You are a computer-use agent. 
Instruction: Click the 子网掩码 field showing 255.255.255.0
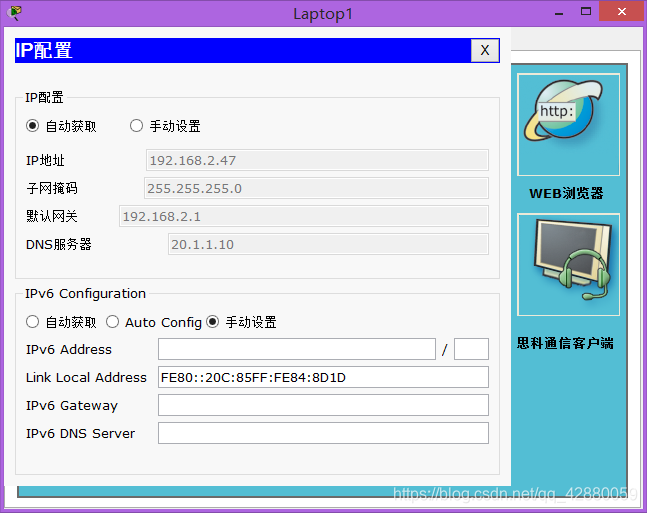pyautogui.click(x=316, y=188)
